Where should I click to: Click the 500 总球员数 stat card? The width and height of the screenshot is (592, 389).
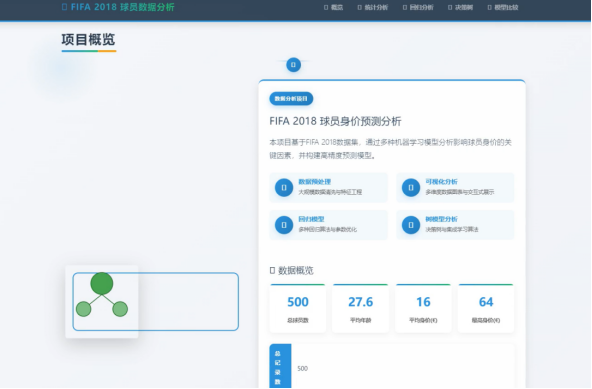pyautogui.click(x=298, y=309)
